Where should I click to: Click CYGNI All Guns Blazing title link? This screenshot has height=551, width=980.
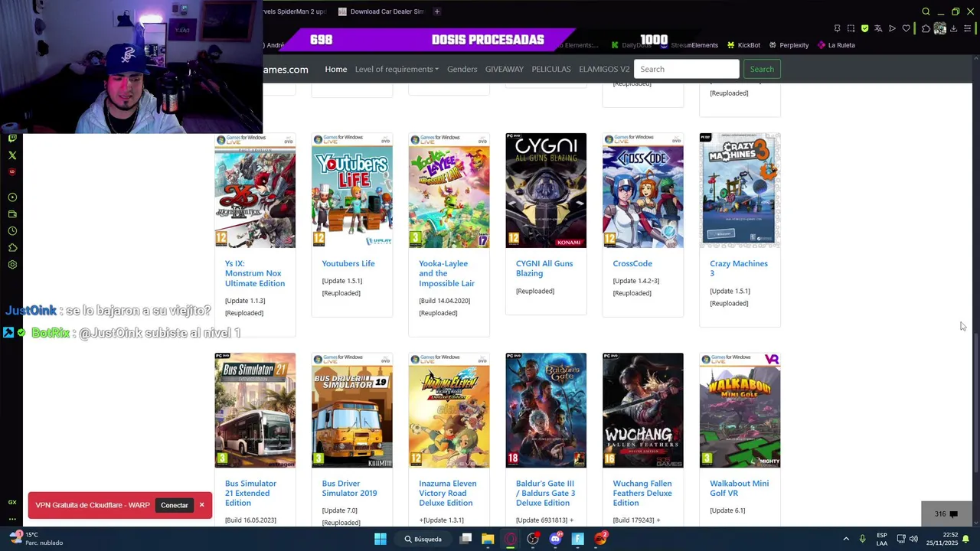tap(544, 269)
